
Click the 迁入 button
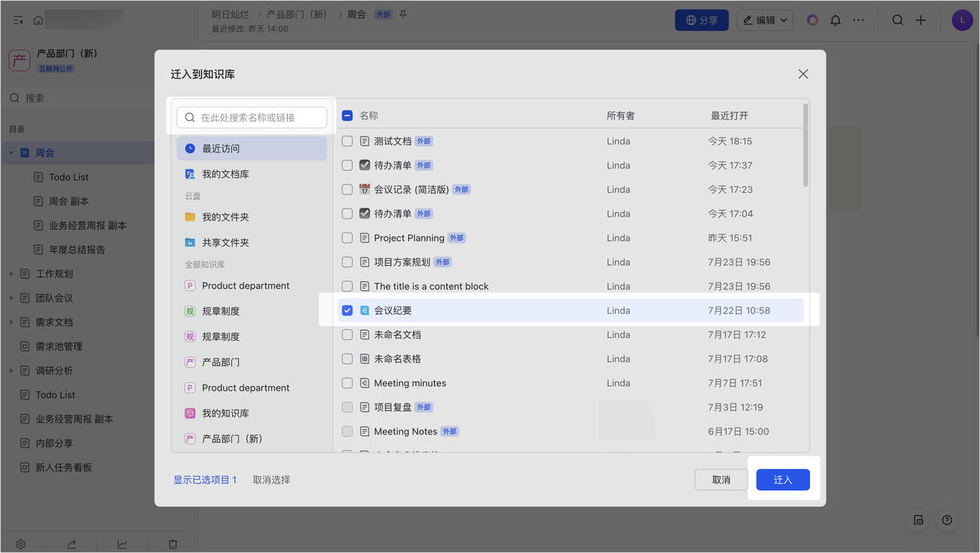[782, 479]
